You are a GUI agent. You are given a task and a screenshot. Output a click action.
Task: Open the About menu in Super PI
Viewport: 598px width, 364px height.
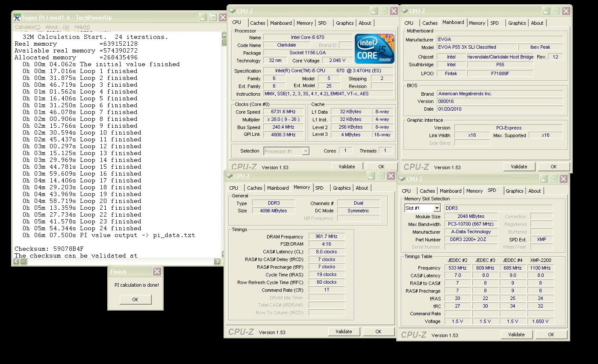click(x=57, y=27)
